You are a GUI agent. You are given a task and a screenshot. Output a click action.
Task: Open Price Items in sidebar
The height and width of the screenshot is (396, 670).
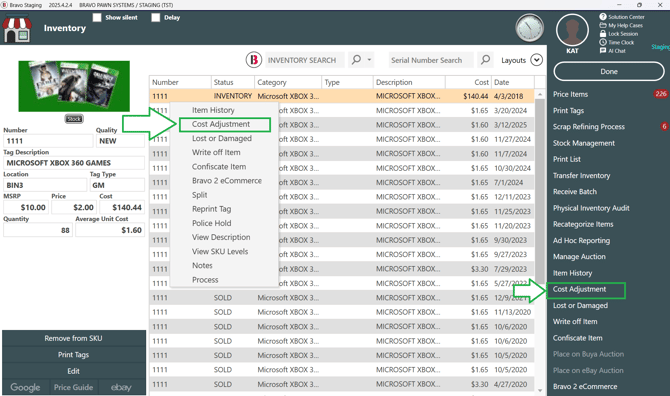click(x=570, y=94)
